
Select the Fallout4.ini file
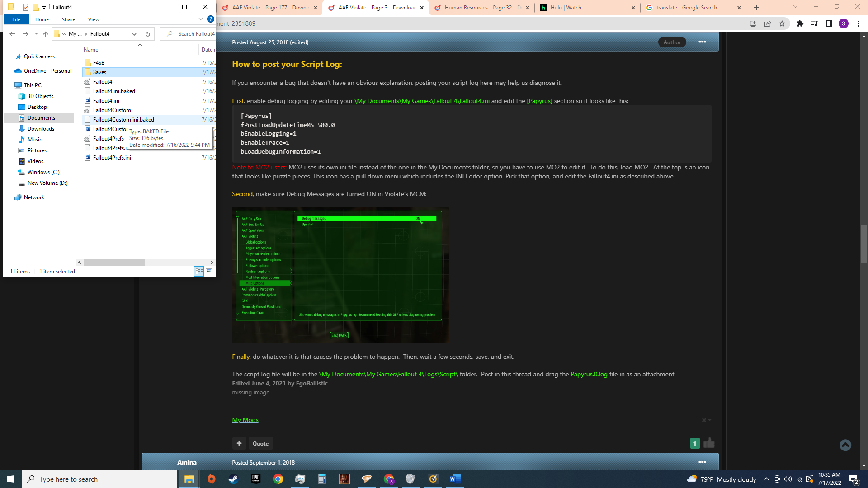point(106,101)
